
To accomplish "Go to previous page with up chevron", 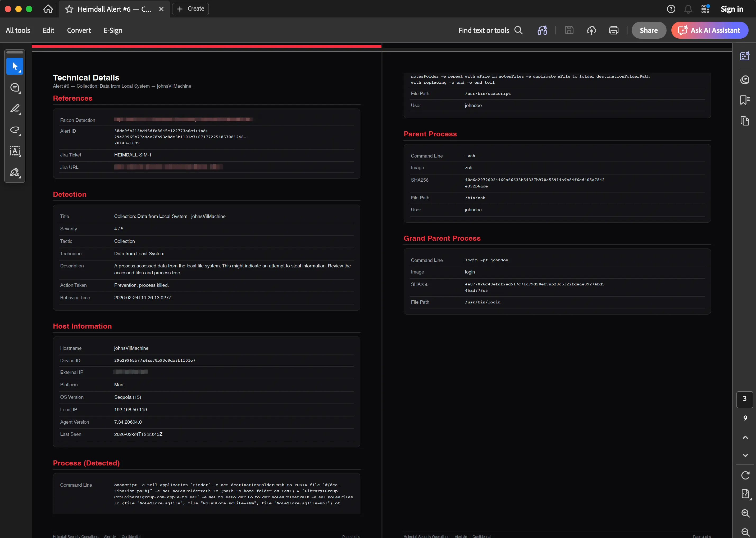I will (x=745, y=438).
